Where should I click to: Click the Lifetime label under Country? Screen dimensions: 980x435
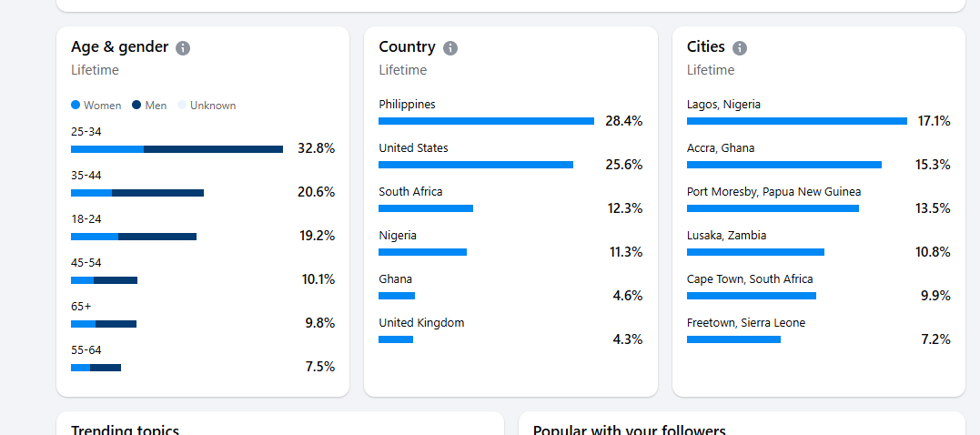click(402, 70)
